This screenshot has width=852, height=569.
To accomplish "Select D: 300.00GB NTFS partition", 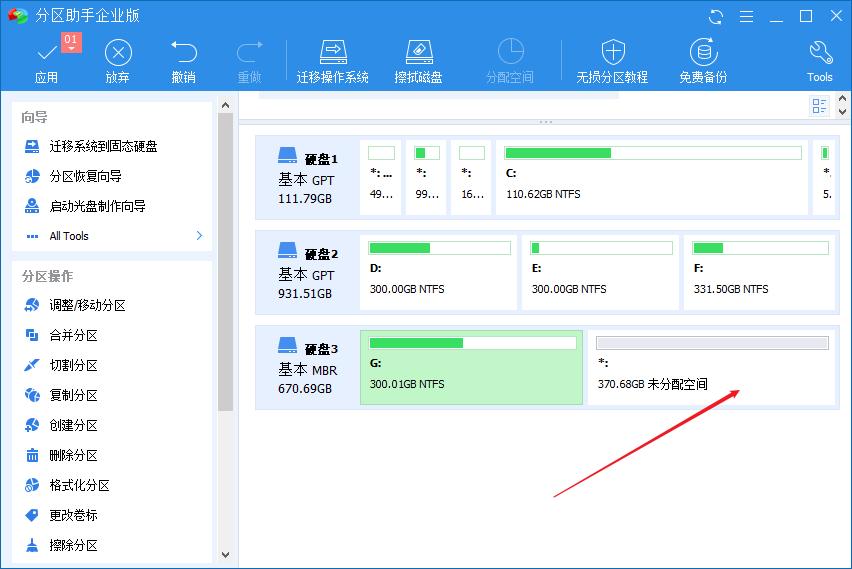I will pyautogui.click(x=438, y=272).
